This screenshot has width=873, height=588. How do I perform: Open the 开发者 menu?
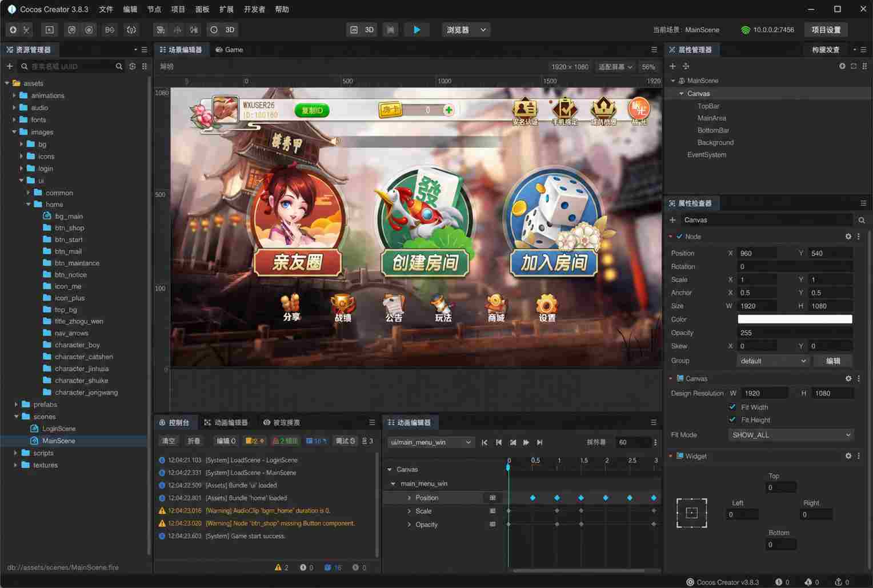click(254, 9)
